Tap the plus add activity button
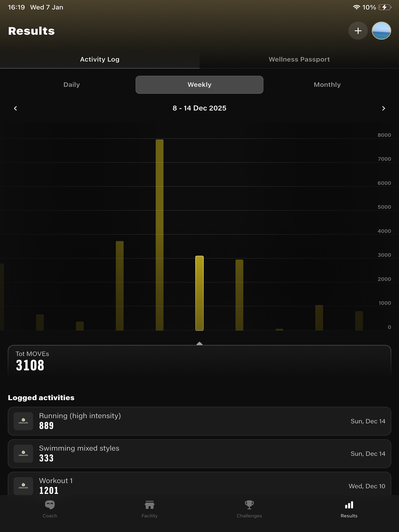This screenshot has width=399, height=532. 358,31
